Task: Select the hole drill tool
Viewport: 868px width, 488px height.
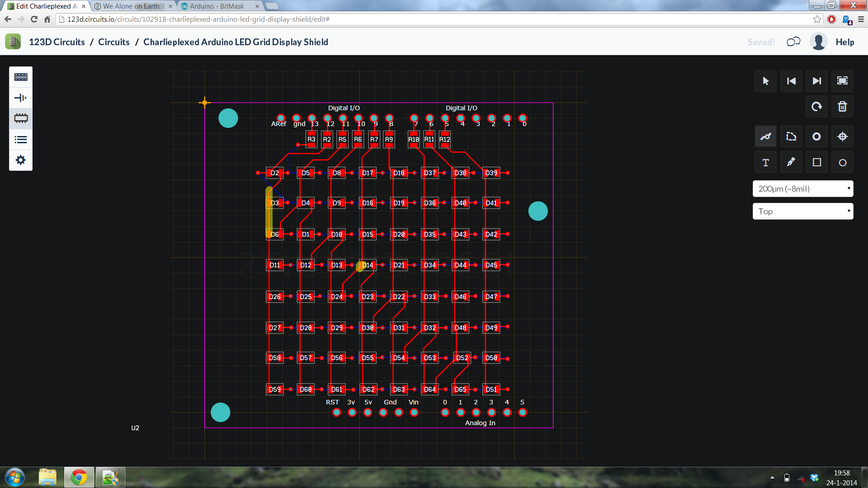Action: click(x=842, y=136)
